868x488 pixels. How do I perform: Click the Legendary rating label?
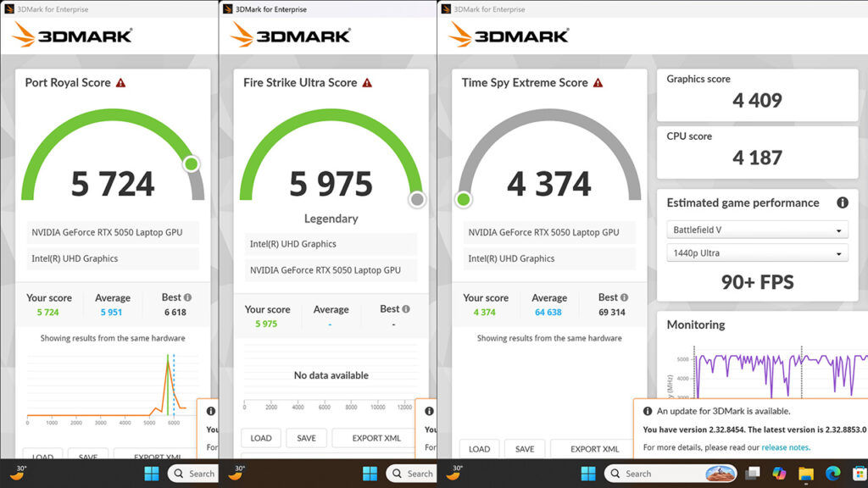(x=331, y=219)
